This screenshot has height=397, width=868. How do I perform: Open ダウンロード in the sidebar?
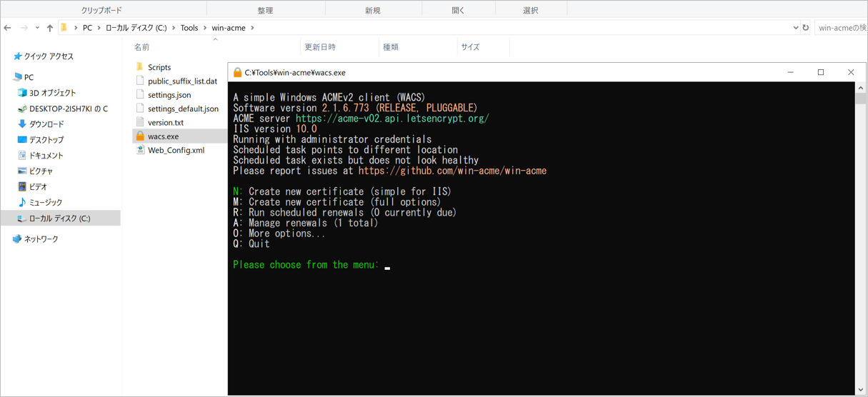click(x=46, y=124)
